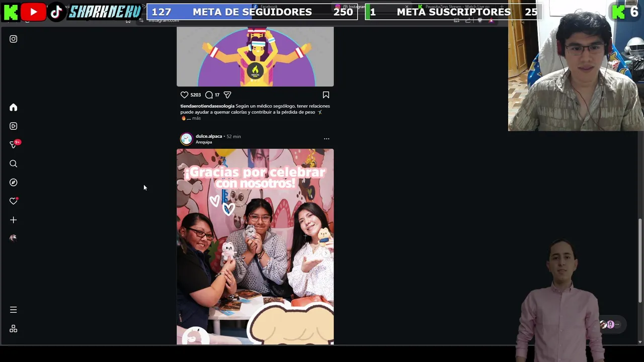The height and width of the screenshot is (362, 644).
Task: Click Kick logo at top right
Action: point(618,12)
